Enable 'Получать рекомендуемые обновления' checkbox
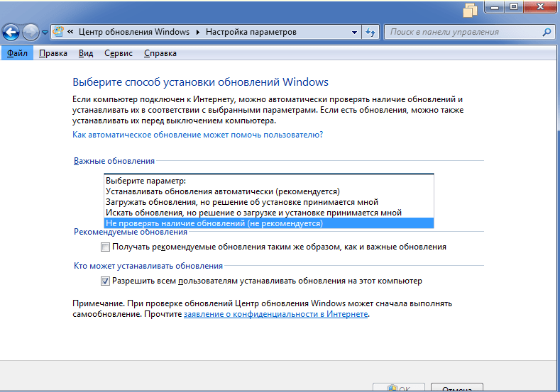Viewport: 560px width, 392px height. pyautogui.click(x=105, y=247)
